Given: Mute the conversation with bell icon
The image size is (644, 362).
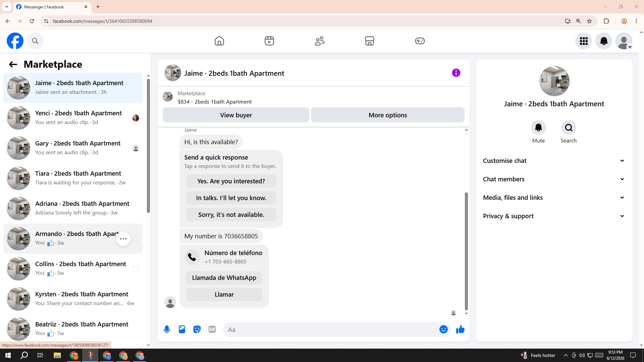Looking at the screenshot, I should (x=538, y=128).
